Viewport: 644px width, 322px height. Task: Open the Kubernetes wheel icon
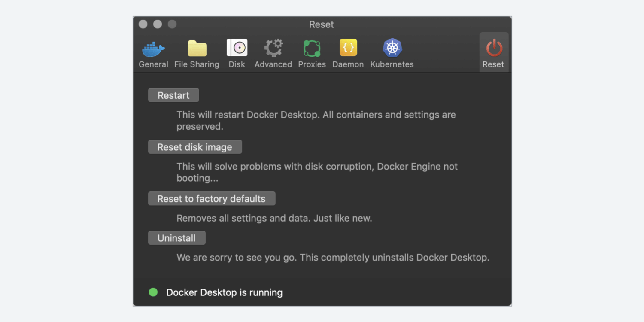[x=392, y=48]
